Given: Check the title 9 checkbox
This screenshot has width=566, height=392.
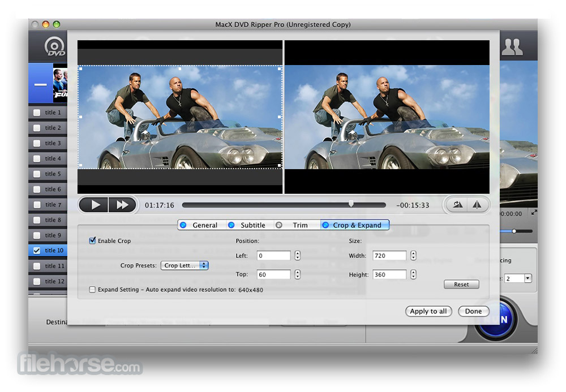Looking at the screenshot, I should 37,235.
